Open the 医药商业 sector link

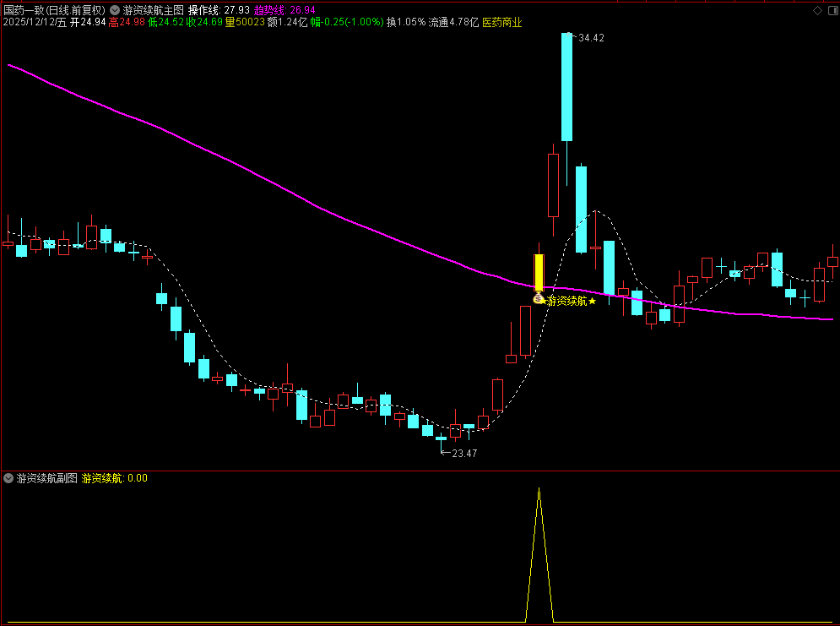pos(502,23)
